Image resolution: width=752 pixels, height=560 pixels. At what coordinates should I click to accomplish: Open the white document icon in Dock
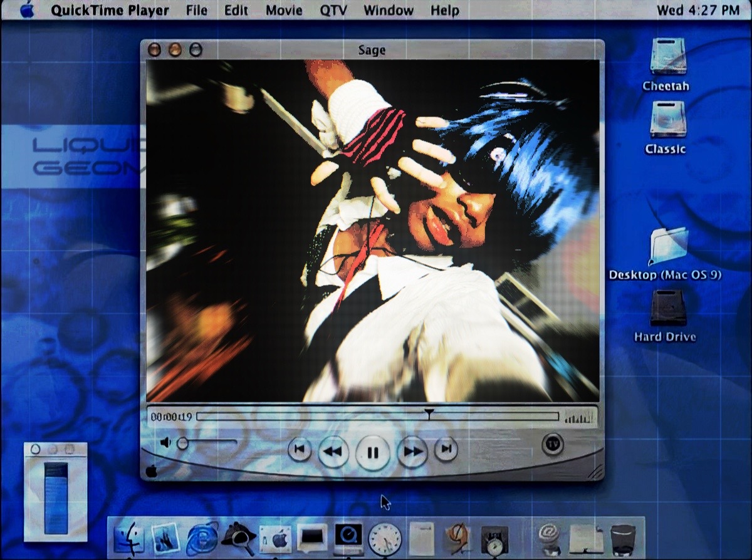click(x=421, y=539)
